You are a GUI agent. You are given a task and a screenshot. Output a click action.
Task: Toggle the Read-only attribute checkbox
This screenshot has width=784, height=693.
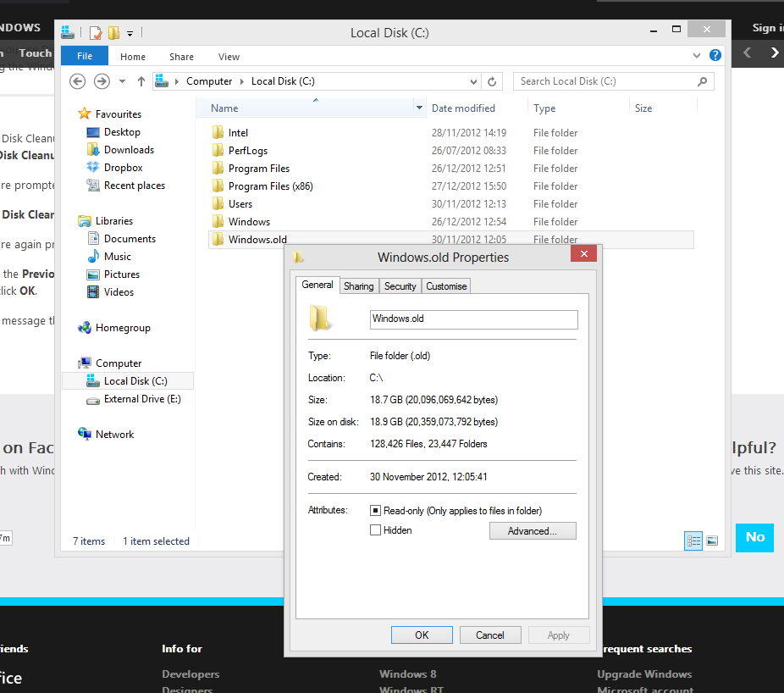click(x=375, y=510)
